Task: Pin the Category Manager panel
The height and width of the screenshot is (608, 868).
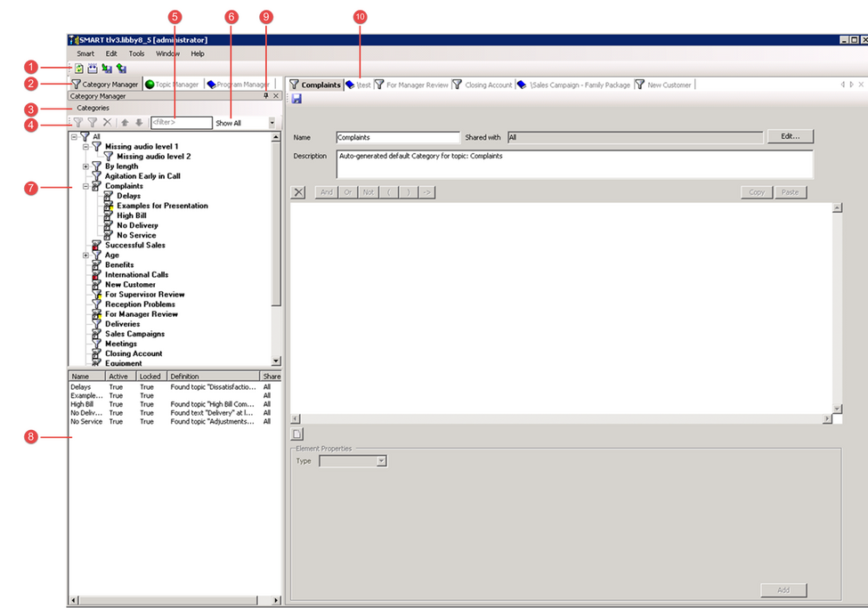Action: pyautogui.click(x=266, y=96)
